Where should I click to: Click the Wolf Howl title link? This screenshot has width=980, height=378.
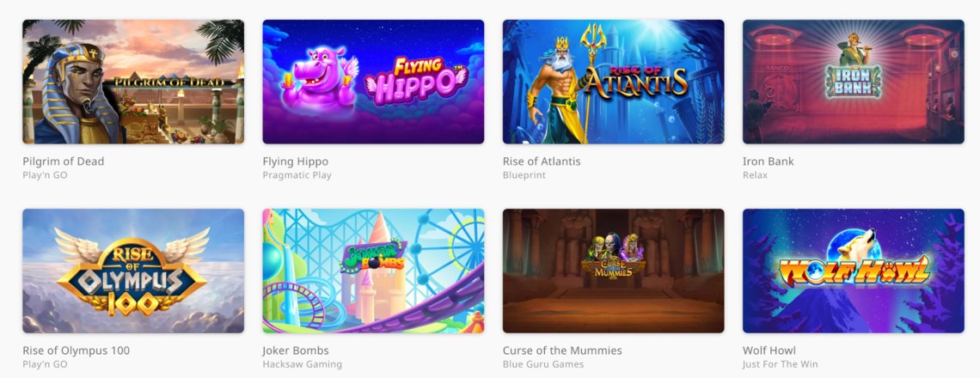pyautogui.click(x=769, y=351)
